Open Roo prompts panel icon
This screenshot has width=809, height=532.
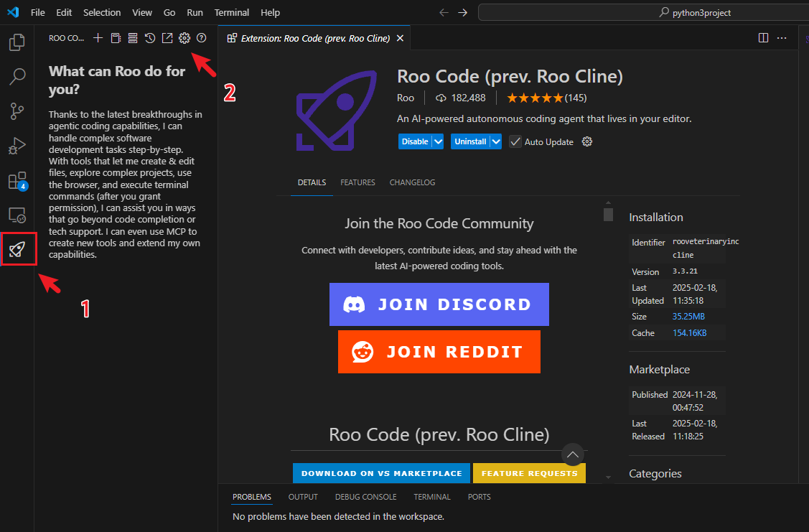tap(116, 37)
